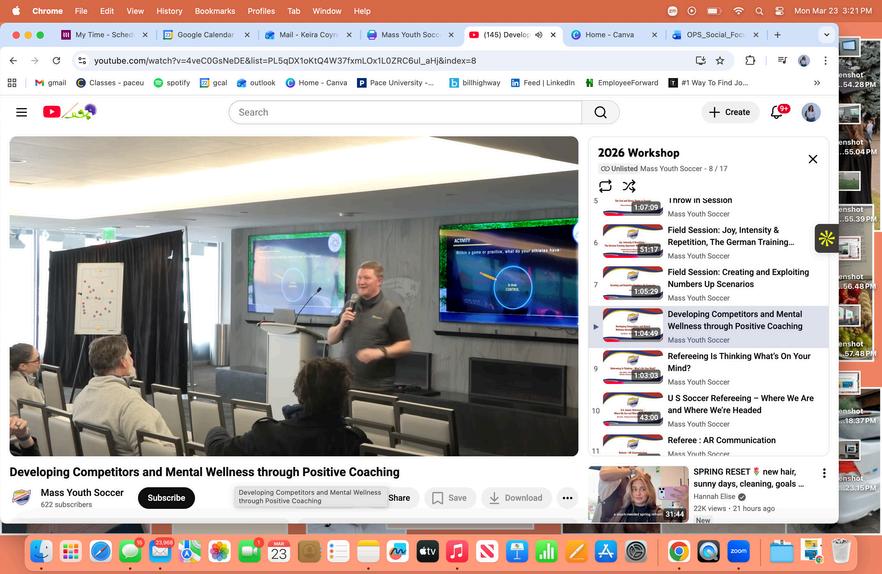Open the tab search dropdown arrow

click(x=826, y=35)
